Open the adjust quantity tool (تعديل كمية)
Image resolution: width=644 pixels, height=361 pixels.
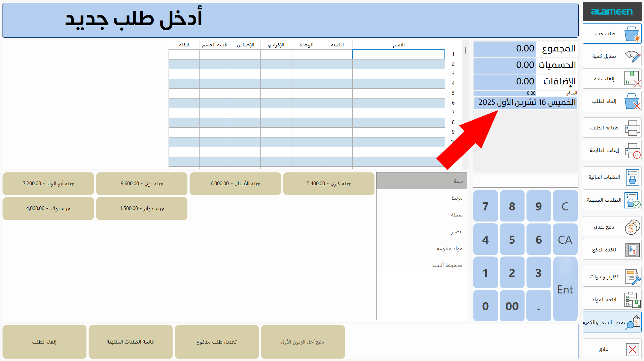[x=612, y=56]
